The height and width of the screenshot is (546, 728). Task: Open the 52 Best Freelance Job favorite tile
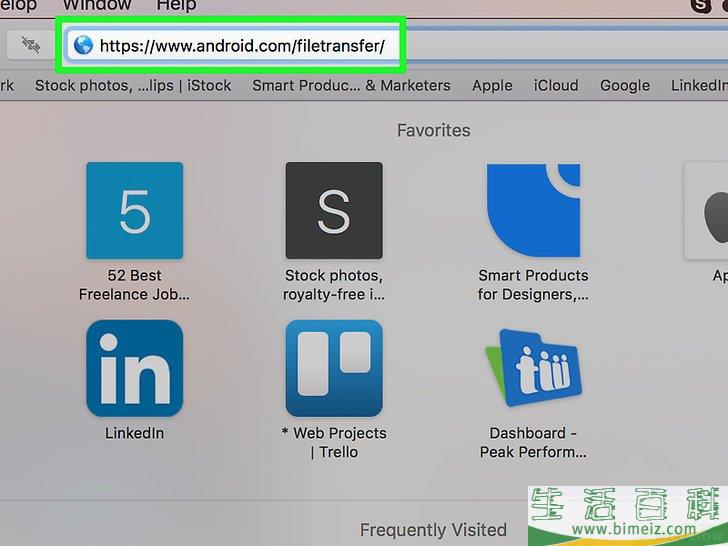coord(135,210)
